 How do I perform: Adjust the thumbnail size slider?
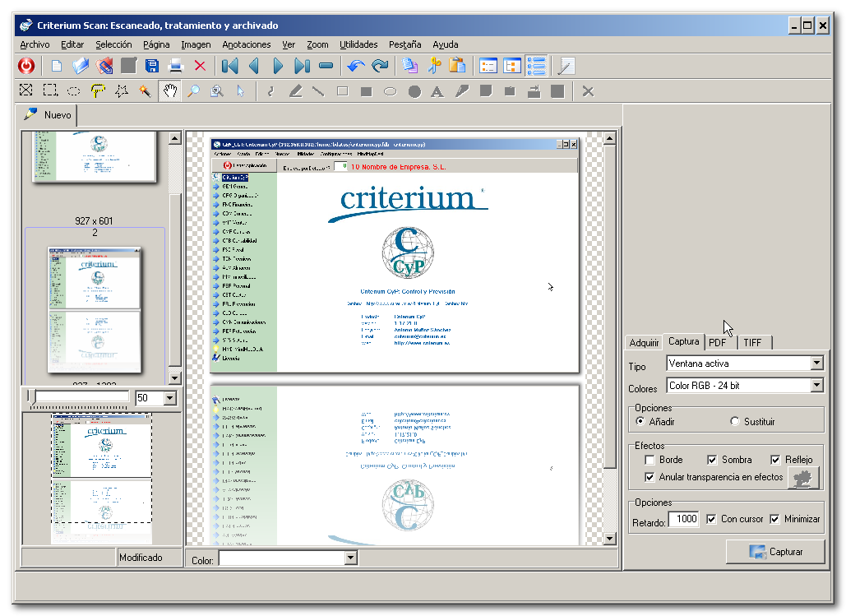tap(31, 397)
